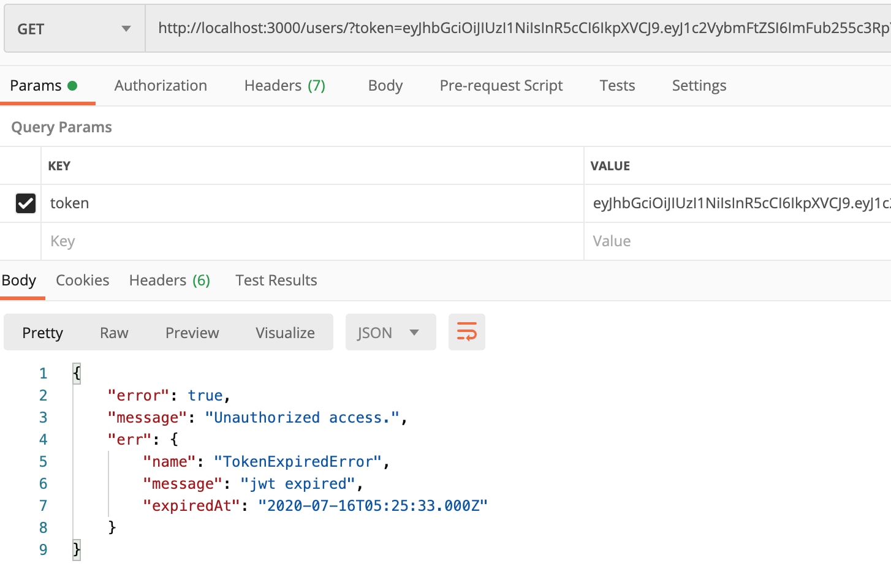Open the request Headers (7) tab

pyautogui.click(x=285, y=86)
